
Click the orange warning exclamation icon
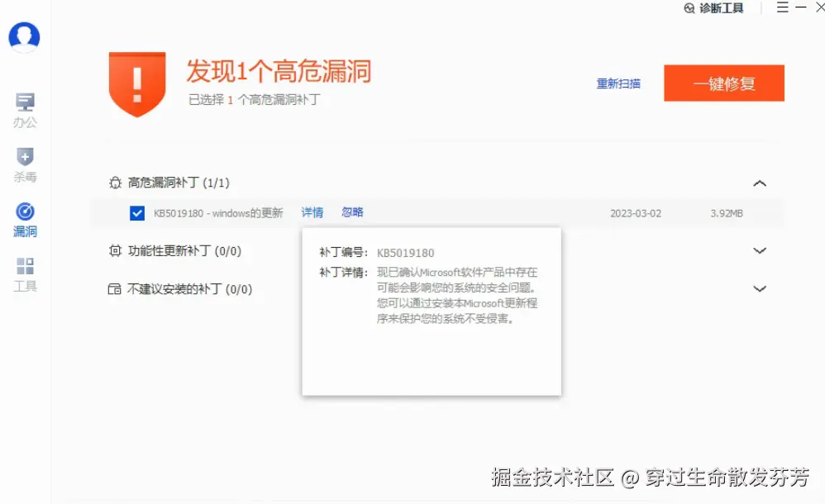coord(137,83)
